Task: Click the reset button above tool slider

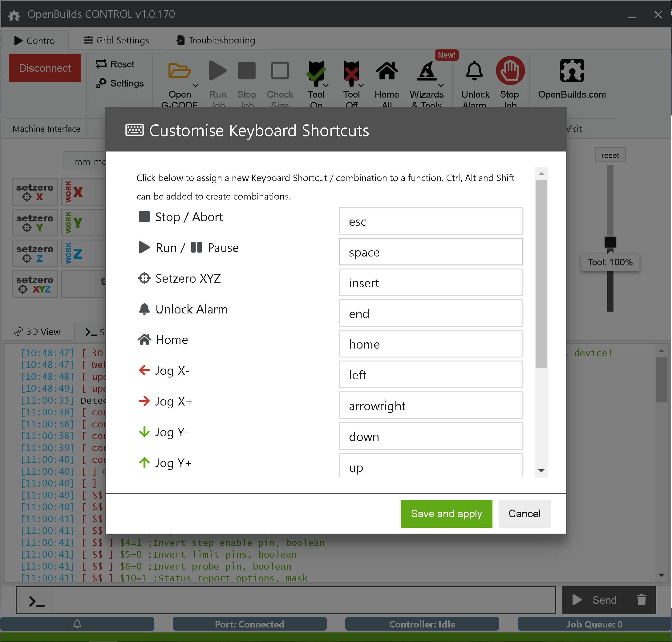Action: click(610, 155)
